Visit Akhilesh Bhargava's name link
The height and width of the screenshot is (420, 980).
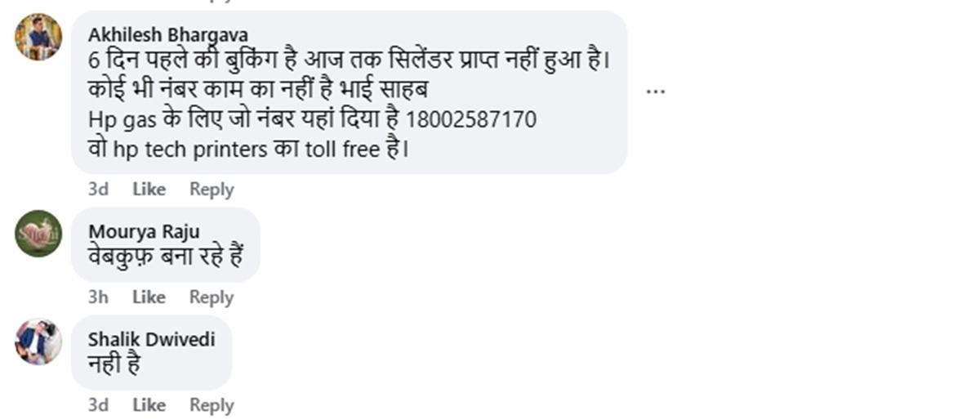click(168, 35)
